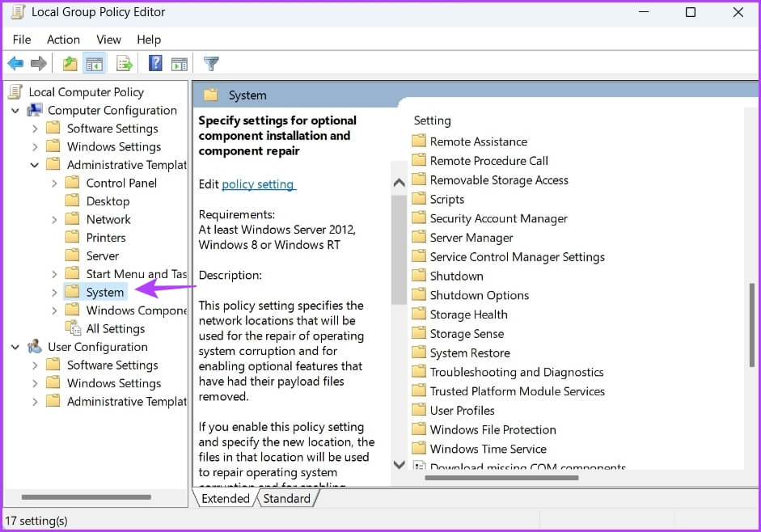
Task: Click settings list horizontal scrollbar
Action: 502,478
